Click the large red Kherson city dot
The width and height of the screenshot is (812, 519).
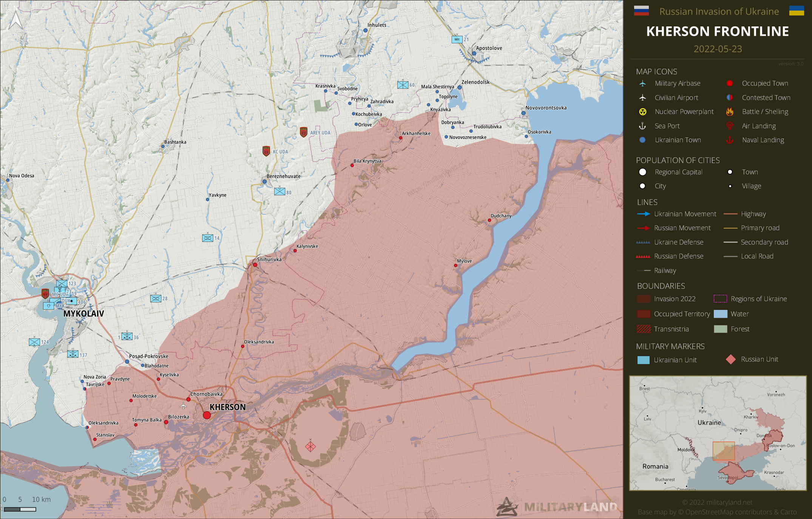click(x=207, y=415)
